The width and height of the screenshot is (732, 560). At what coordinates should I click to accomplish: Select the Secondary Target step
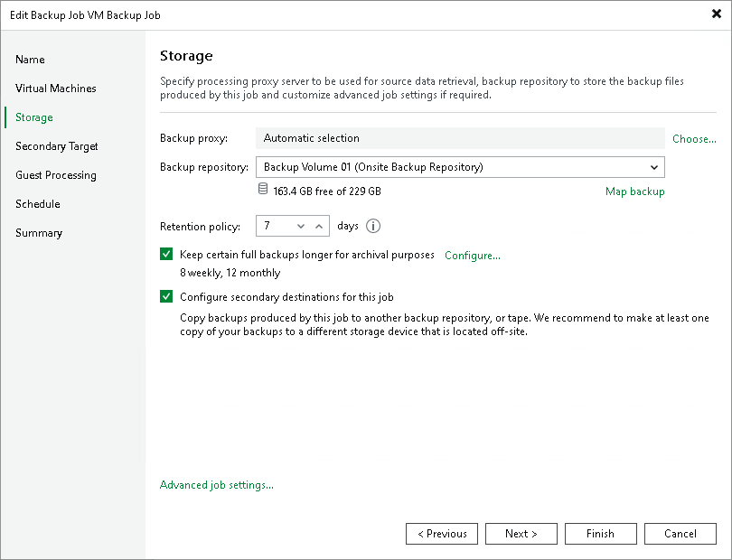pyautogui.click(x=56, y=145)
